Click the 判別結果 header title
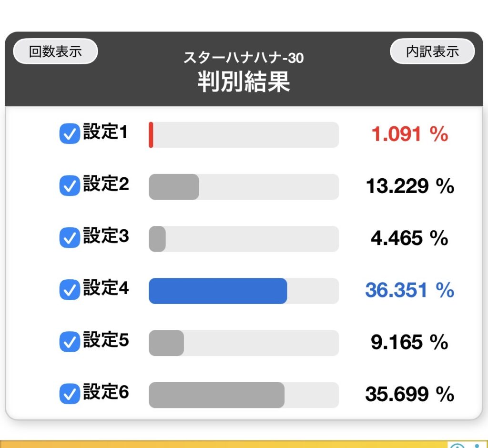 tap(244, 82)
